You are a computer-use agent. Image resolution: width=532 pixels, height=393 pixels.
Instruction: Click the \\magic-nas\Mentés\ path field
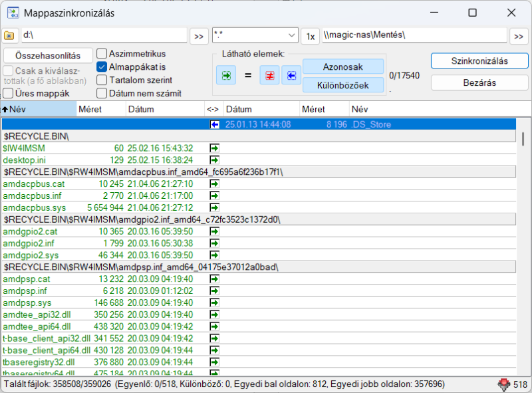click(414, 35)
